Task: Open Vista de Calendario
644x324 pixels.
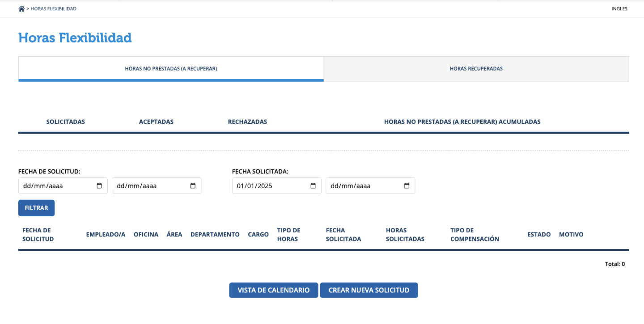Action: (x=273, y=290)
